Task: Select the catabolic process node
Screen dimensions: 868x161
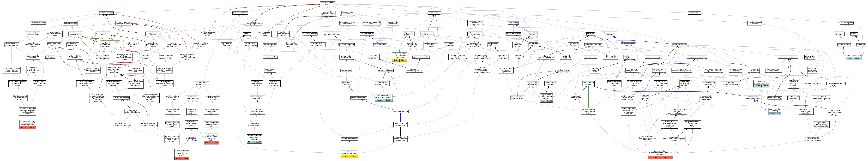Action: (x=38, y=23)
